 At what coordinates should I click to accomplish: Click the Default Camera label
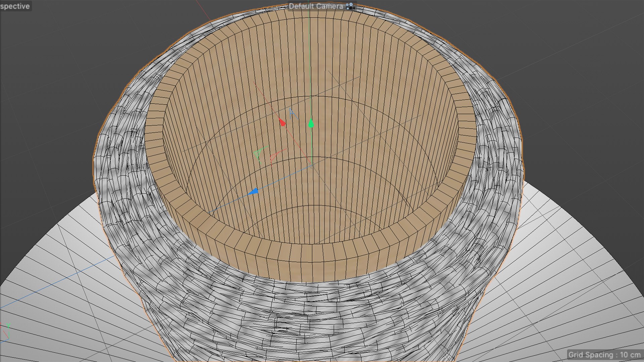coord(315,6)
